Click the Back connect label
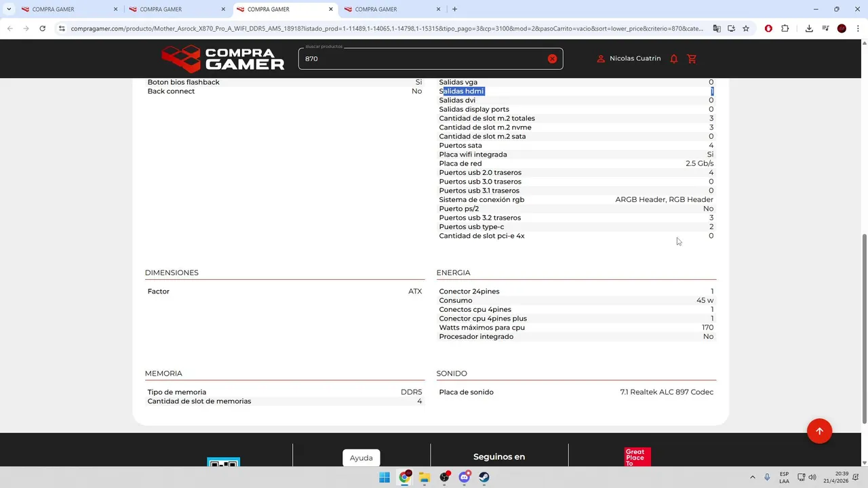 (x=171, y=91)
